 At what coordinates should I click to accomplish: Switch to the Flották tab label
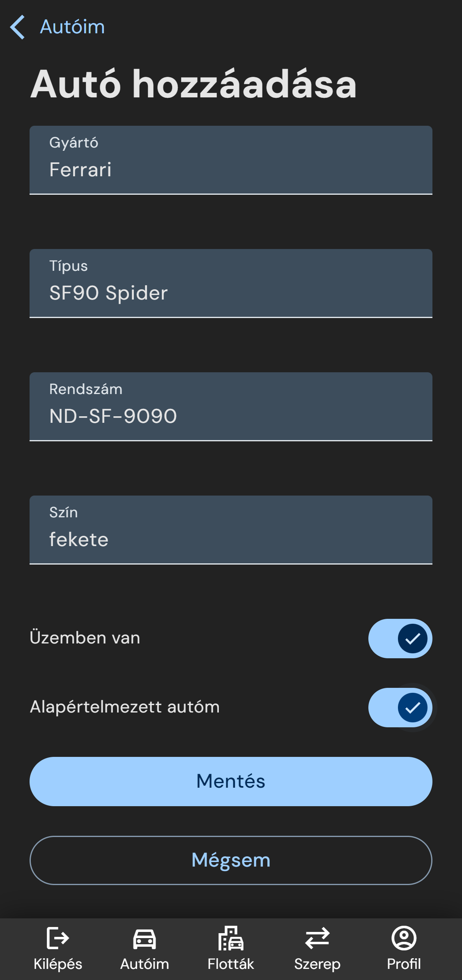[231, 964]
